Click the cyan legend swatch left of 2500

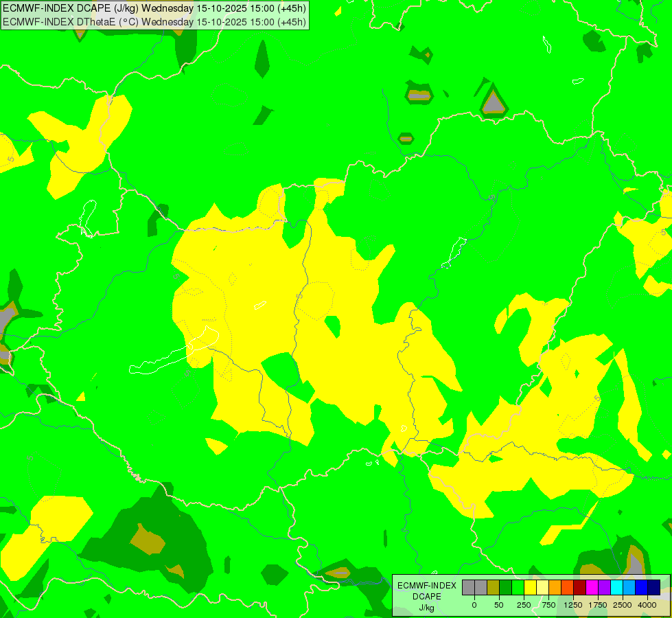coord(616,588)
